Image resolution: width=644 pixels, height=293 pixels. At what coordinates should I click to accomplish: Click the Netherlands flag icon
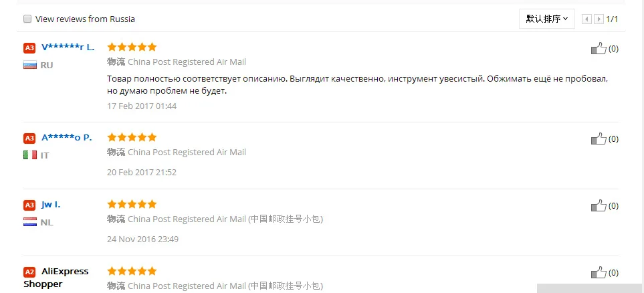point(30,222)
